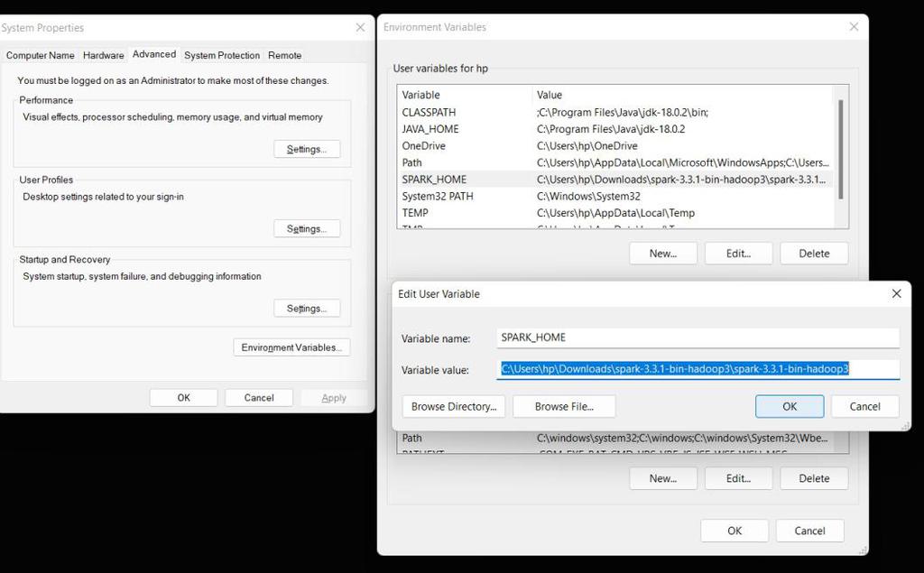Open the Hardware tab
Viewport: 924px width, 573px height.
click(x=103, y=55)
